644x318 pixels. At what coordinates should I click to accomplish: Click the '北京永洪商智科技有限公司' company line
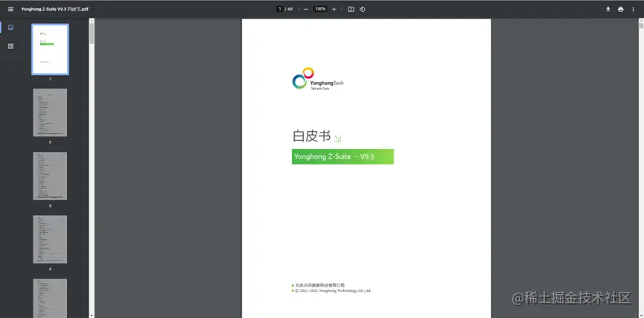coord(320,285)
